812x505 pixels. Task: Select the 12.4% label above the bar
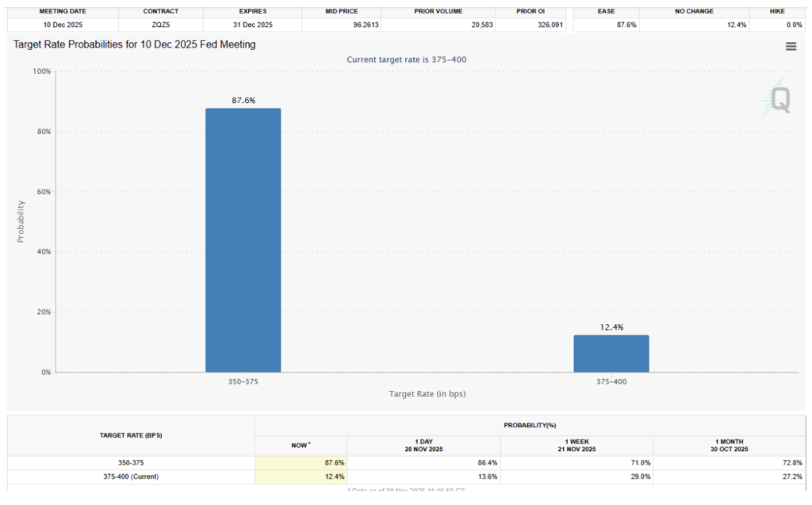click(x=611, y=327)
